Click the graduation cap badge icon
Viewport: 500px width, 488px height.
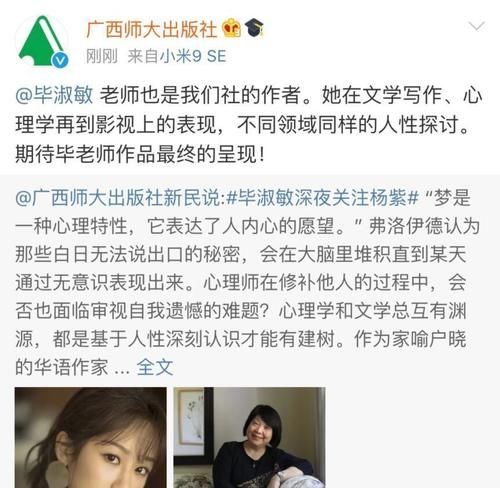point(254,27)
